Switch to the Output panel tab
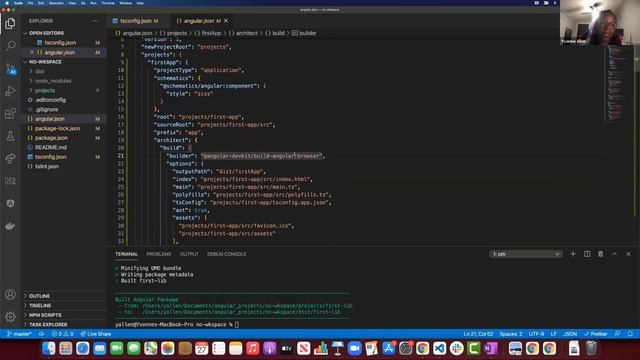The height and width of the screenshot is (360, 640). [189, 254]
